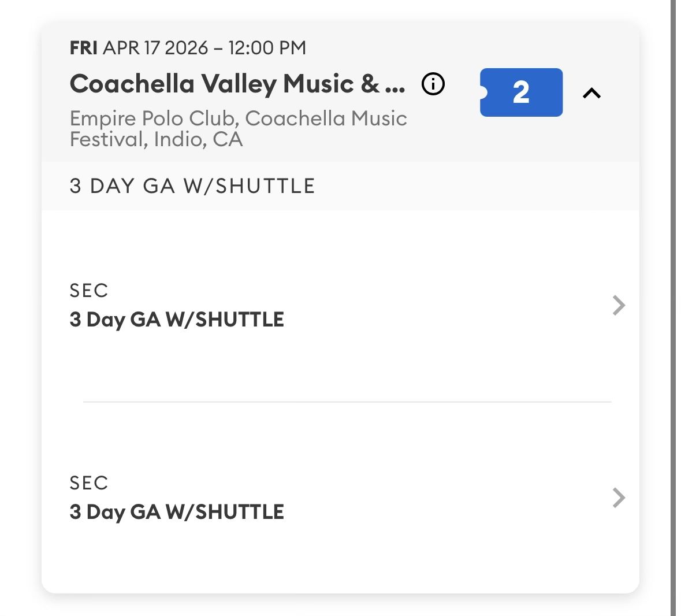Open second ticket using its right chevron
This screenshot has height=616, width=681.
(x=619, y=498)
